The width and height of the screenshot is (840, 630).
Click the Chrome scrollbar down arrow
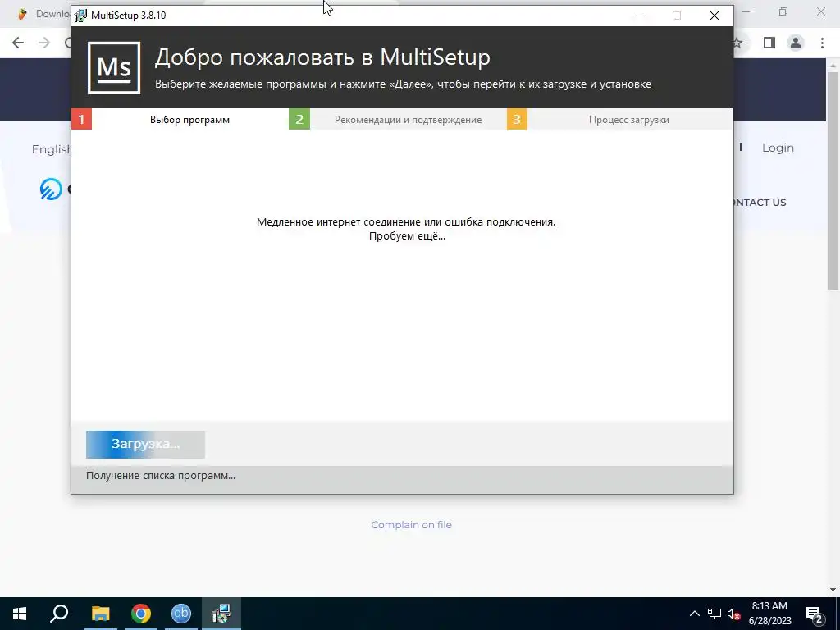[833, 590]
